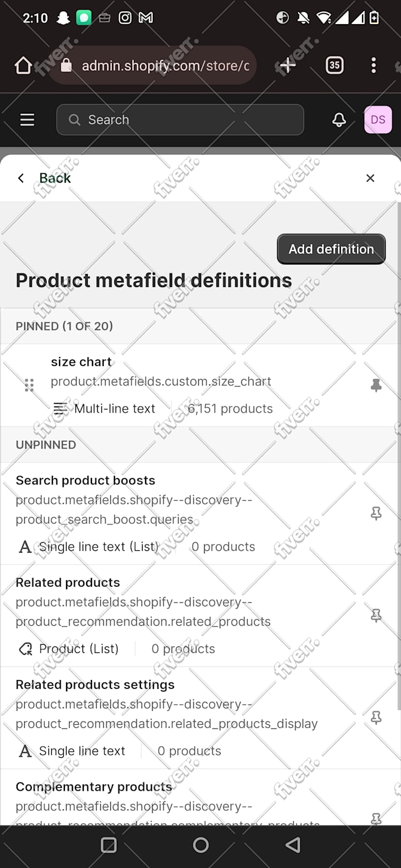Grab the size chart reorder handle

[x=29, y=385]
